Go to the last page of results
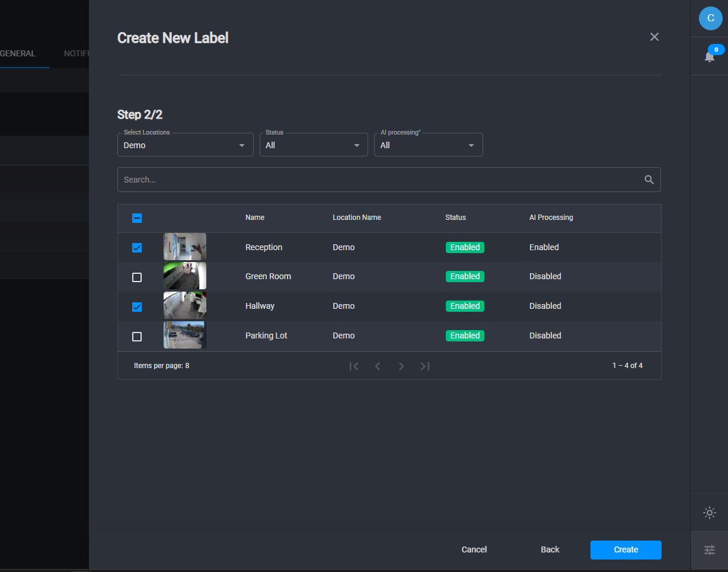The image size is (728, 572). click(425, 366)
